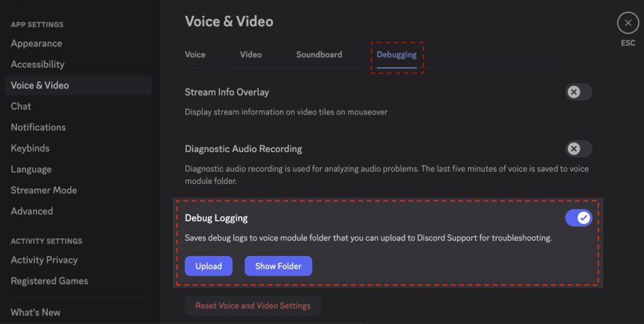Navigate to Notifications settings

point(38,127)
